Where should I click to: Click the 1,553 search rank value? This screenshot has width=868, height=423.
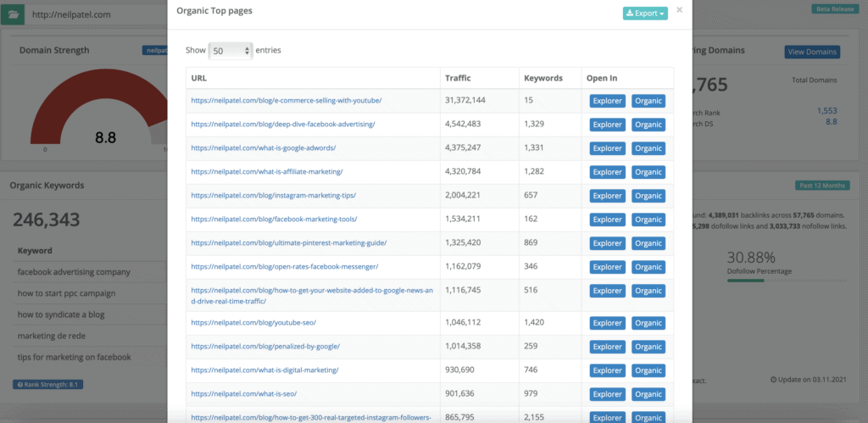(827, 111)
